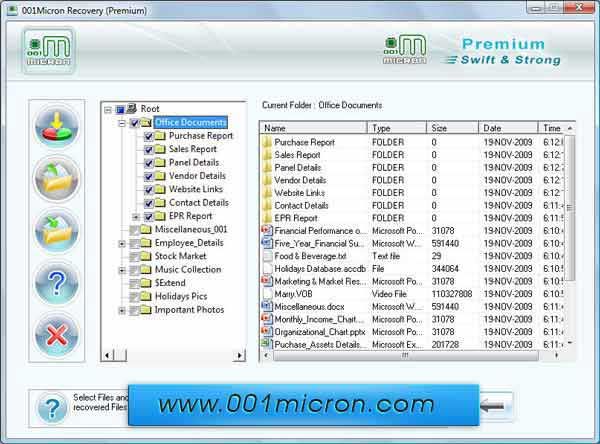The image size is (600, 444).
Task: Click the tree panel scroll right arrow
Action: [x=240, y=355]
